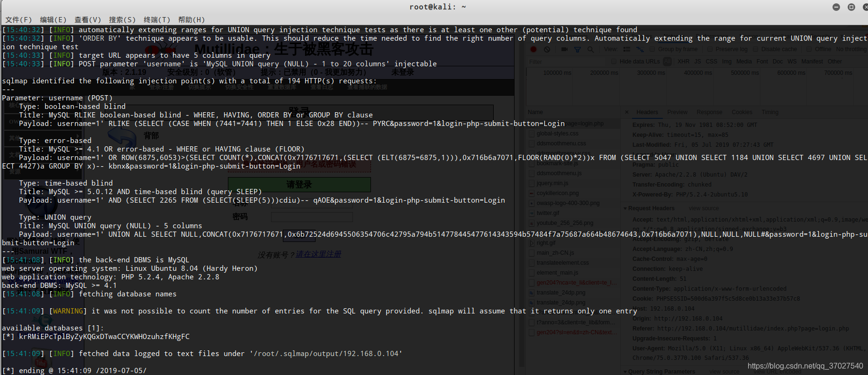Open terminal 文件(F) menu
This screenshot has width=868, height=375.
[18, 19]
